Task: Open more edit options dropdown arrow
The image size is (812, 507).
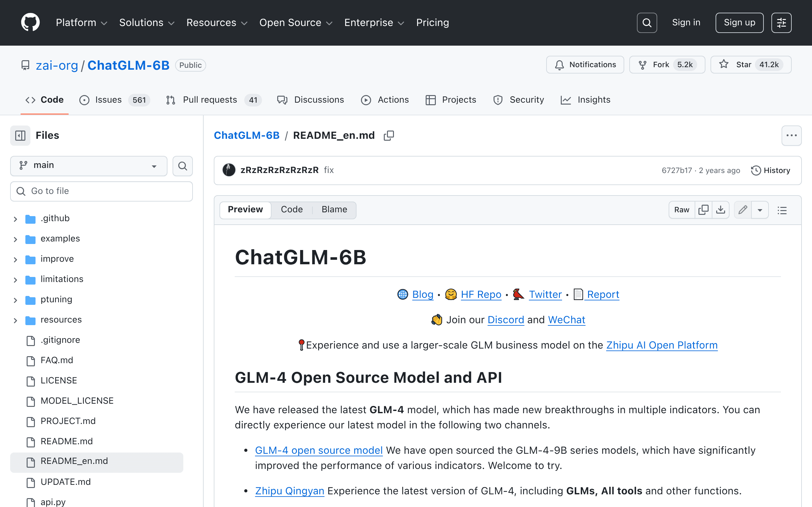Action: pyautogui.click(x=760, y=210)
